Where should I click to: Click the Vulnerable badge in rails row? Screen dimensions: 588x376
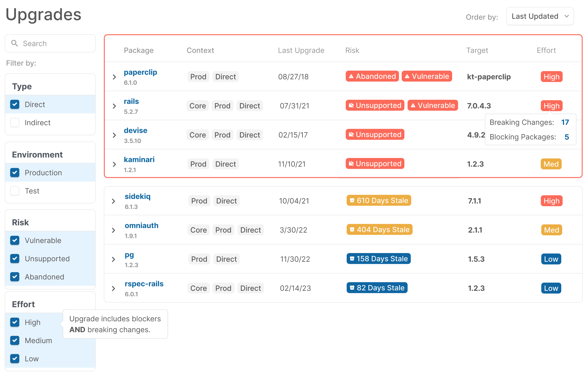click(x=433, y=106)
